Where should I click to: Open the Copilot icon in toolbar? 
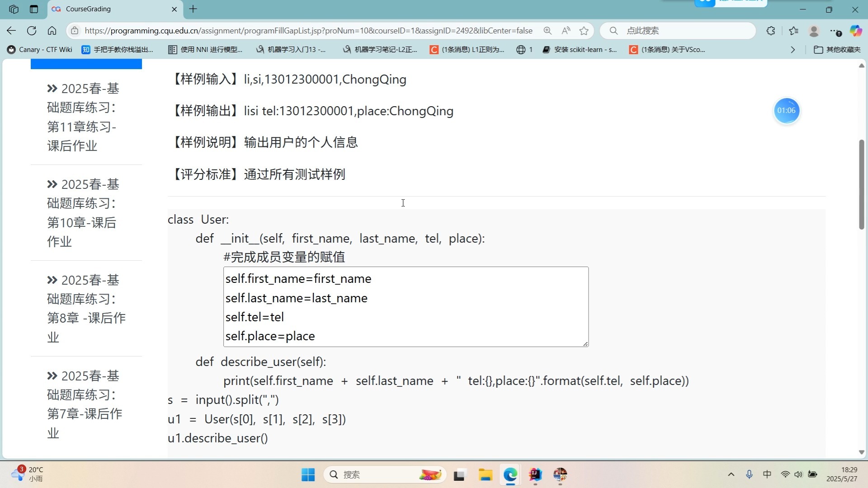(x=856, y=31)
